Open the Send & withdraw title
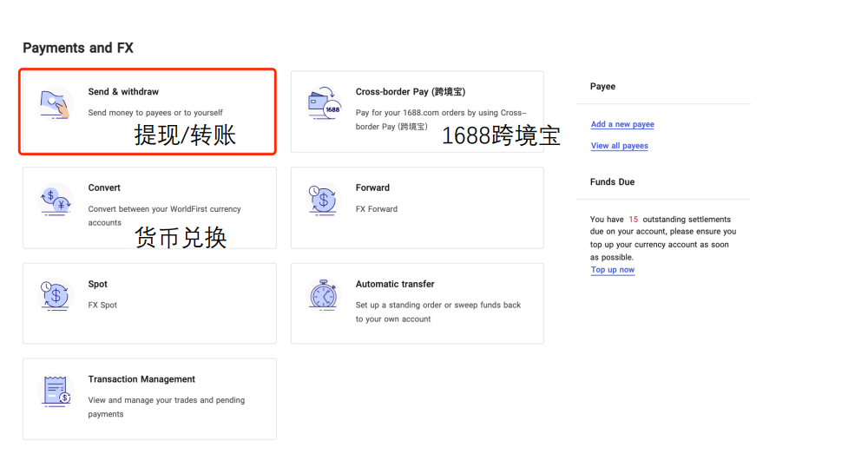The image size is (868, 467). pos(123,92)
